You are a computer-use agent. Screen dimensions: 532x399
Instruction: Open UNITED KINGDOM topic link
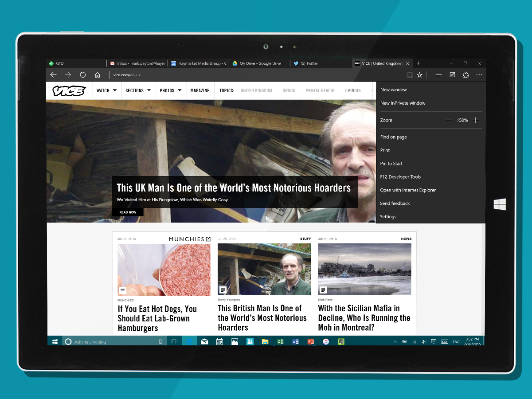pyautogui.click(x=256, y=90)
